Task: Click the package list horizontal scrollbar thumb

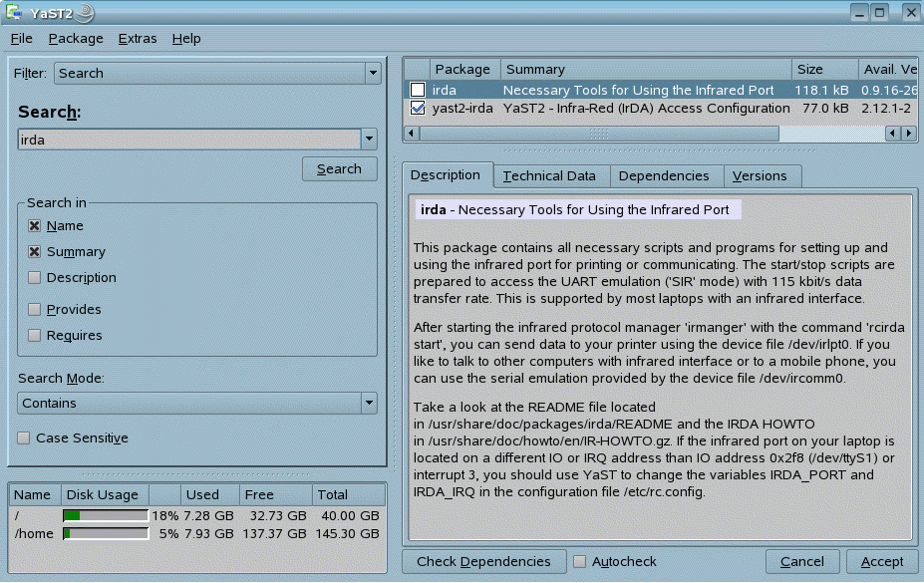Action: coord(599,134)
